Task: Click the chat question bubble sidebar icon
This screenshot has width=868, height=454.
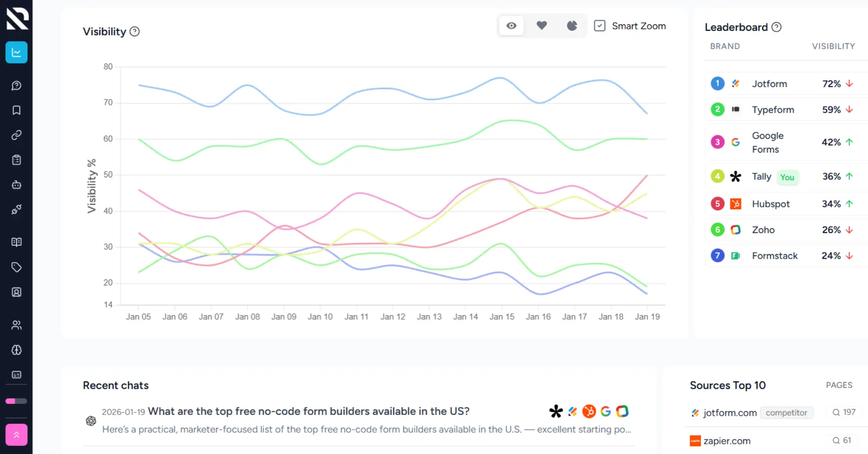Action: point(16,86)
